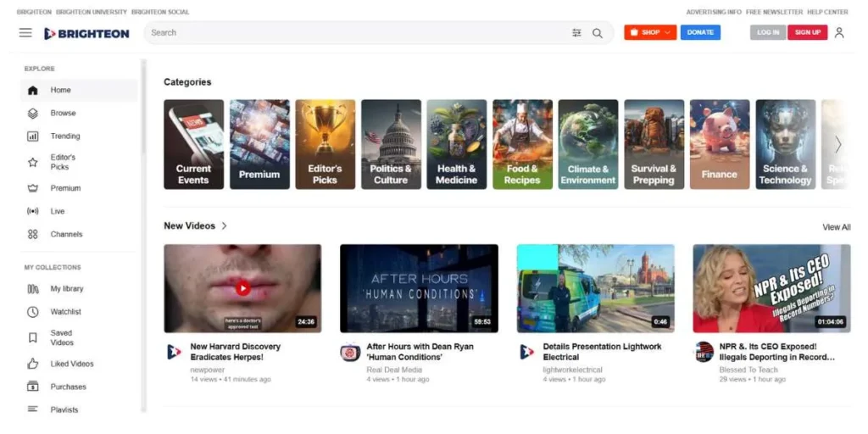Select Home in the sidebar
This screenshot has width=868, height=434.
click(x=79, y=90)
